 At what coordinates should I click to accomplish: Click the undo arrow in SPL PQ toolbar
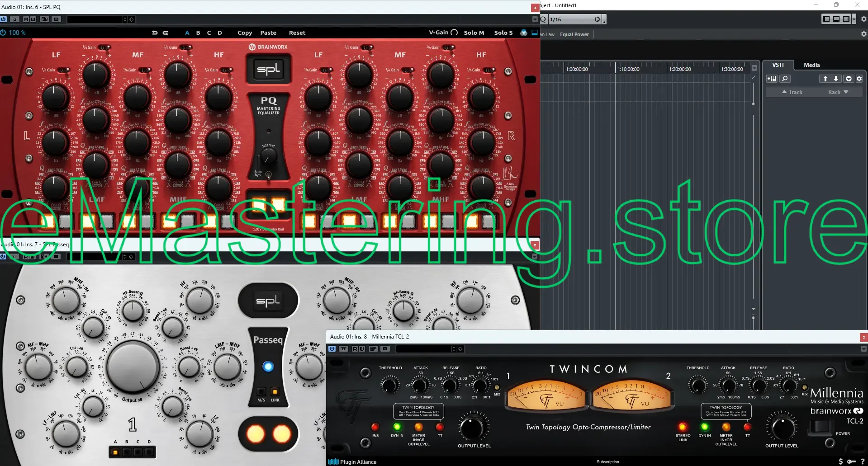pos(155,33)
